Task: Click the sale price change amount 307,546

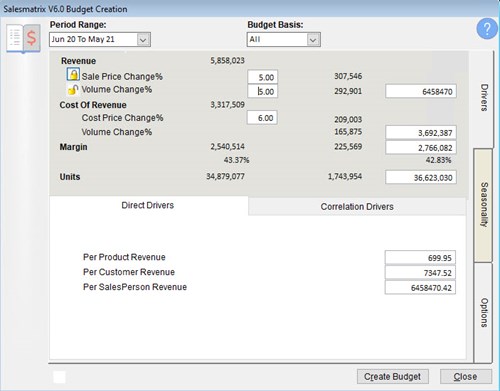Action: click(x=348, y=76)
